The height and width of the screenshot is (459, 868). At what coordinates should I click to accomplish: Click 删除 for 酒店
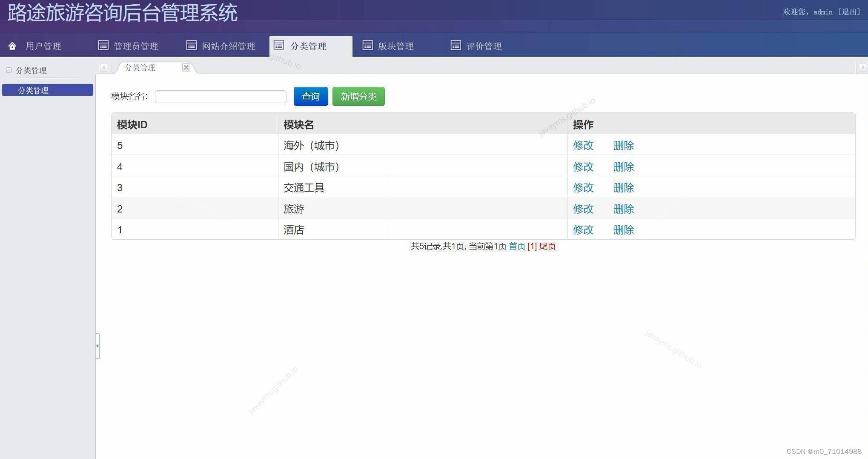[624, 230]
